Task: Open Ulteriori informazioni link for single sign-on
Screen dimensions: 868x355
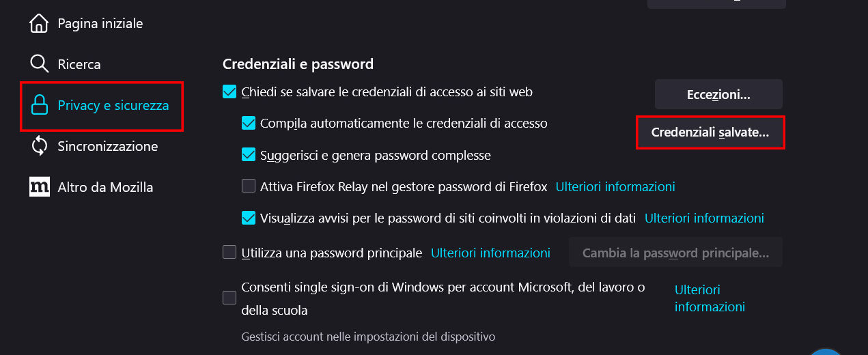Action: point(710,298)
